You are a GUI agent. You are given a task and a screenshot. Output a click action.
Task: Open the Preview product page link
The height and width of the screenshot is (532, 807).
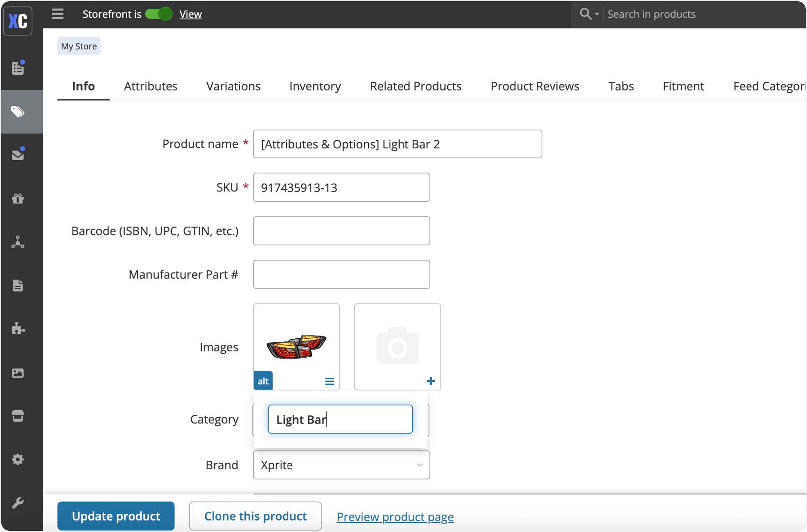pos(395,516)
